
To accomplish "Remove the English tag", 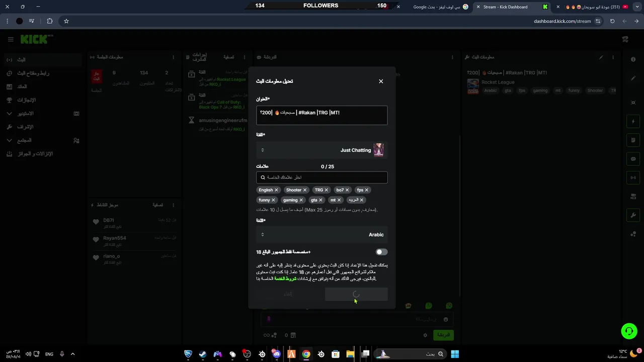I will tap(276, 190).
